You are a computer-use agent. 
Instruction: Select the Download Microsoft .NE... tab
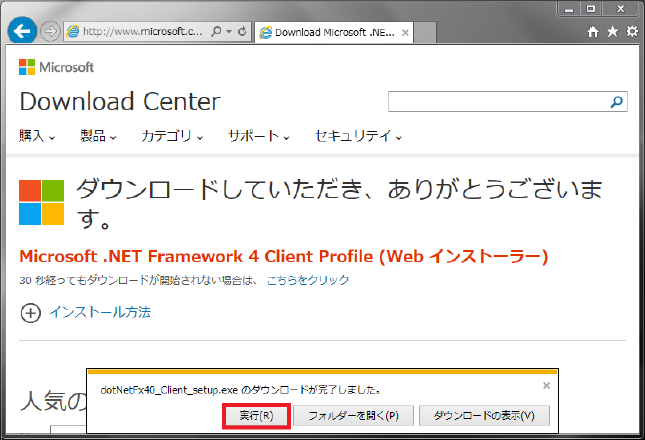(334, 32)
